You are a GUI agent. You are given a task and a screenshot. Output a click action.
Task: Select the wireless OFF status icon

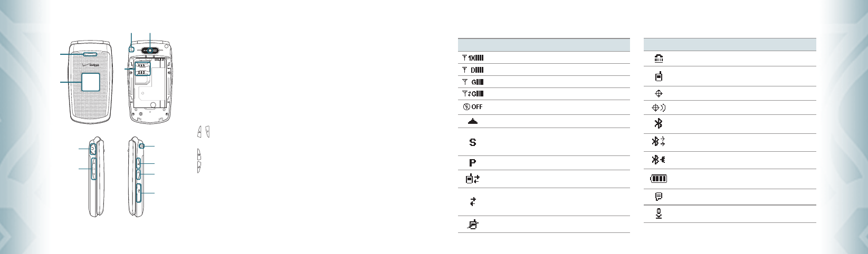(x=472, y=106)
